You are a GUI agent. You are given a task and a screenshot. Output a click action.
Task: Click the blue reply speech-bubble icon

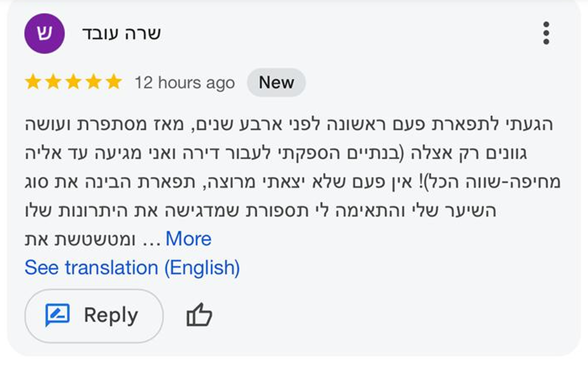(58, 315)
